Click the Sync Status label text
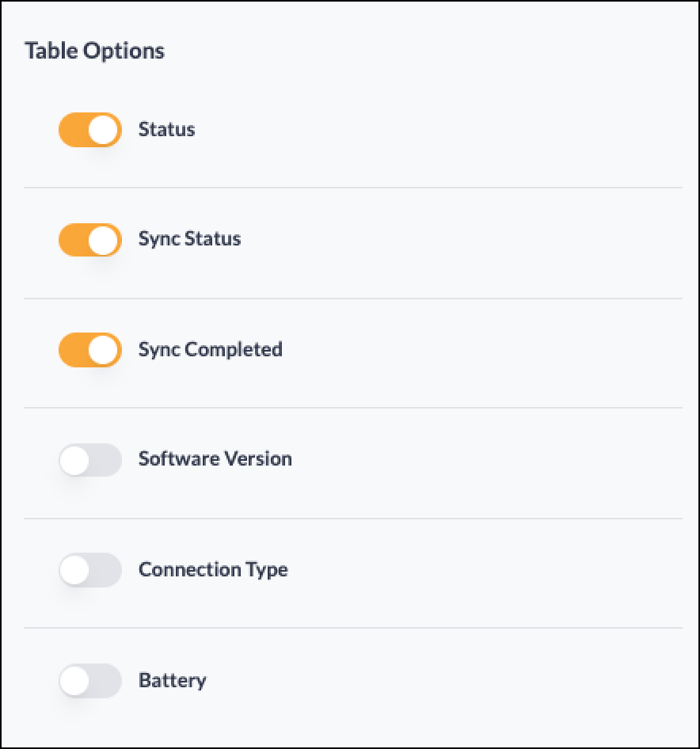The height and width of the screenshot is (749, 700). tap(190, 239)
